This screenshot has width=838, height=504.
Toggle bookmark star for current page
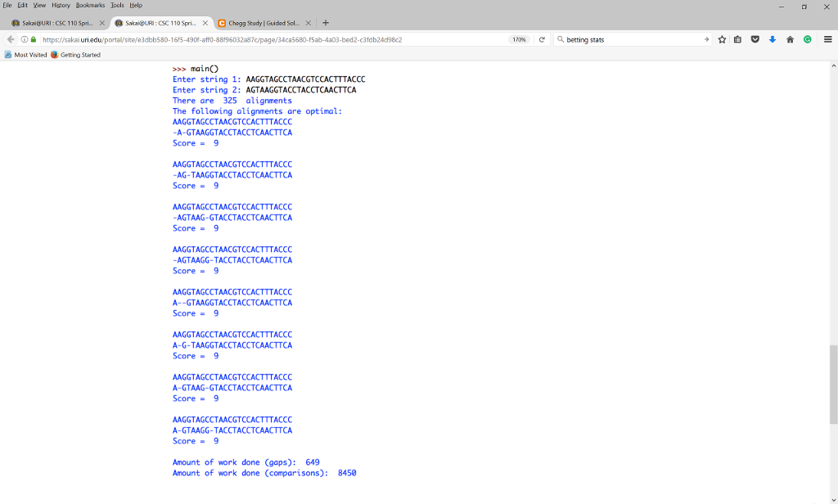point(722,38)
